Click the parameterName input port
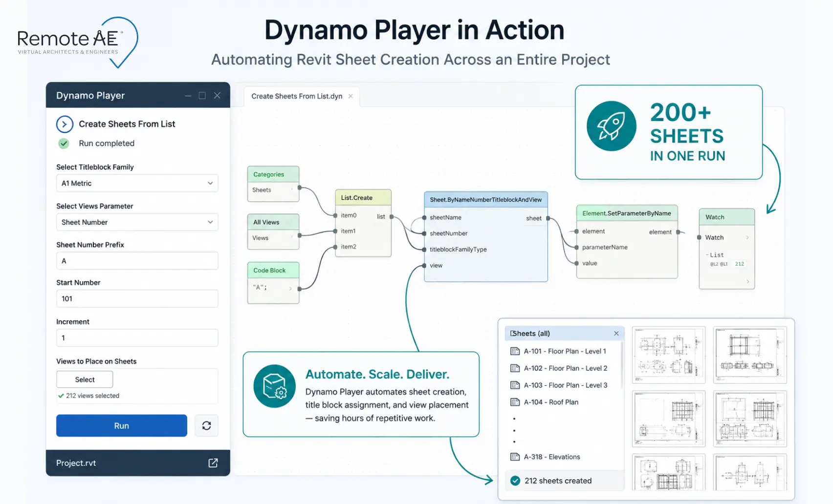The image size is (833, 504). point(577,248)
